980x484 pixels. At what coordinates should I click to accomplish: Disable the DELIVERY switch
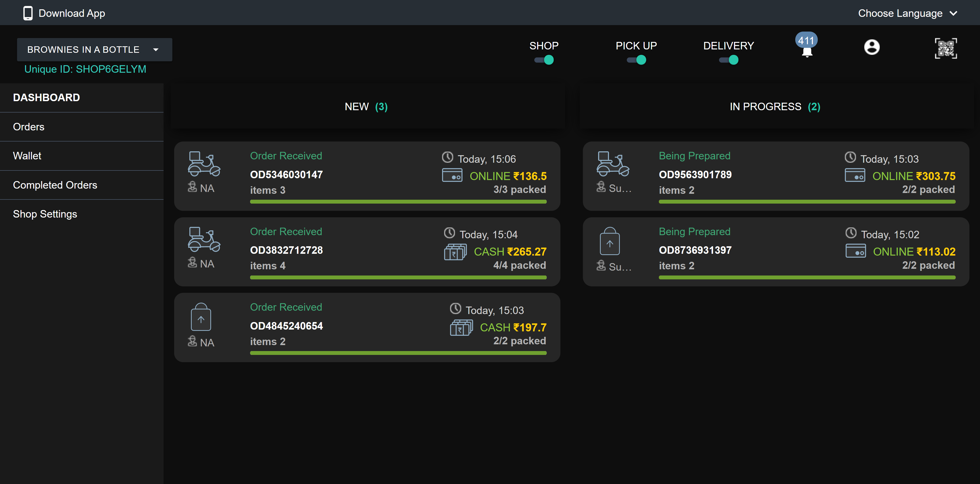click(x=729, y=60)
